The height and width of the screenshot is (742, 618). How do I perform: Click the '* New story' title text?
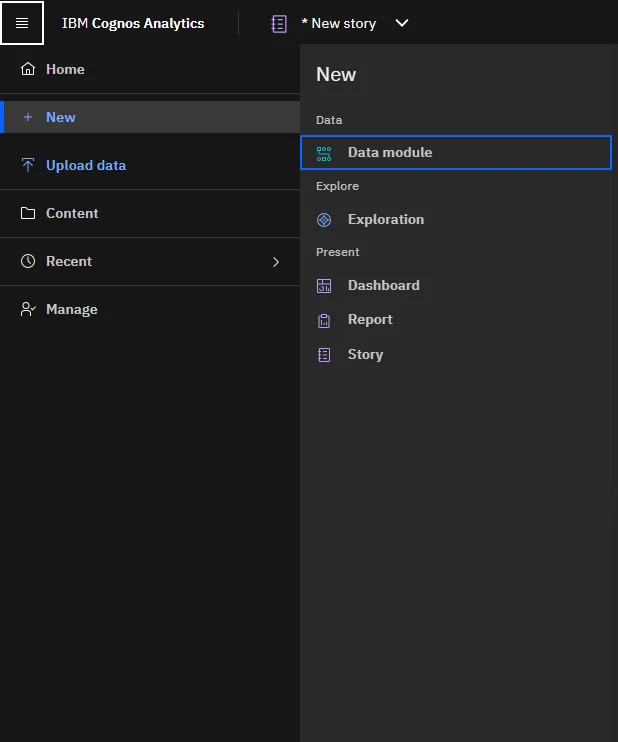pyautogui.click(x=339, y=23)
